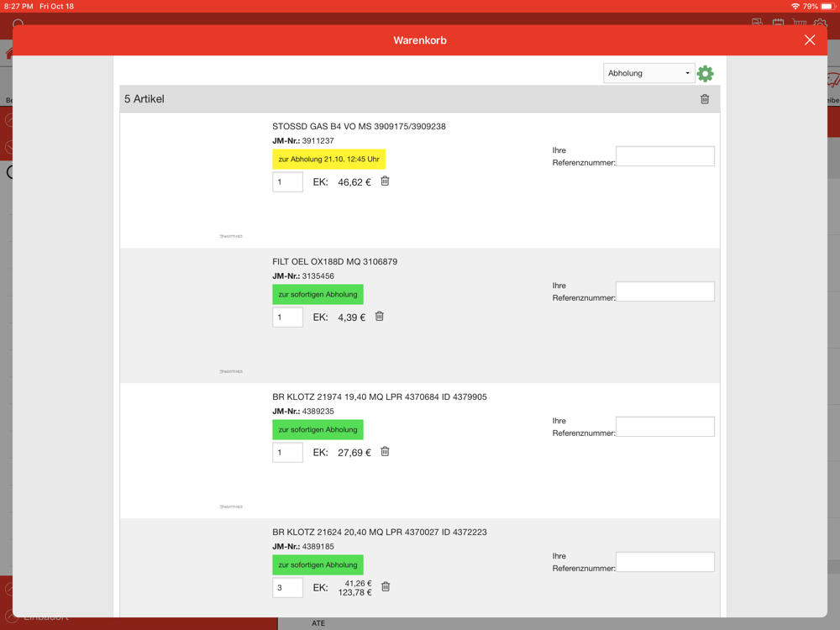Check the battery indicator in status bar
The width and height of the screenshot is (840, 630).
(827, 7)
